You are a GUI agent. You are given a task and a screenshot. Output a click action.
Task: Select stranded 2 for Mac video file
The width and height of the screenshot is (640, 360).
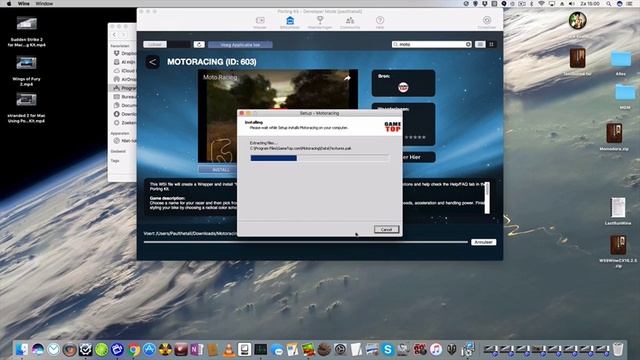(x=26, y=107)
